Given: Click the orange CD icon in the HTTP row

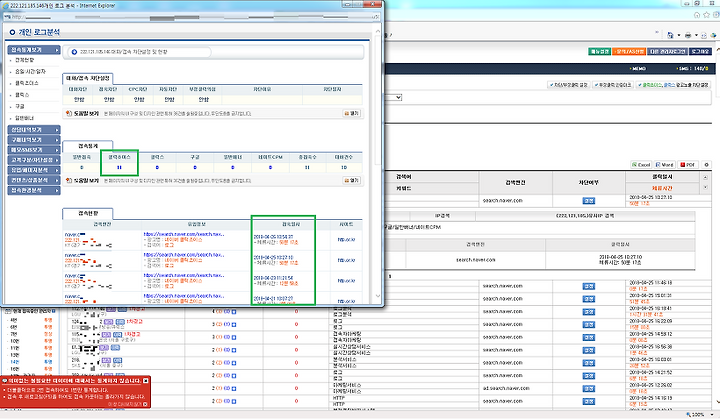Looking at the screenshot, I should (x=219, y=401).
